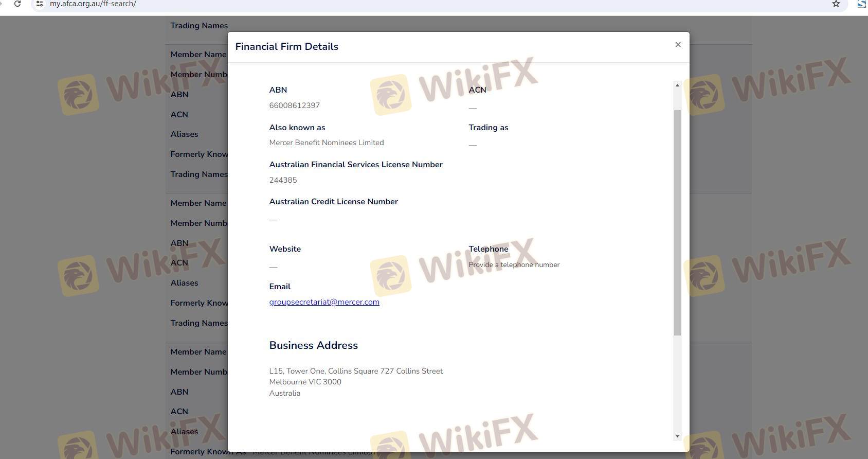Grab the dialog's vertical scrollbar thumb
Image resolution: width=868 pixels, height=459 pixels.
pos(677,223)
